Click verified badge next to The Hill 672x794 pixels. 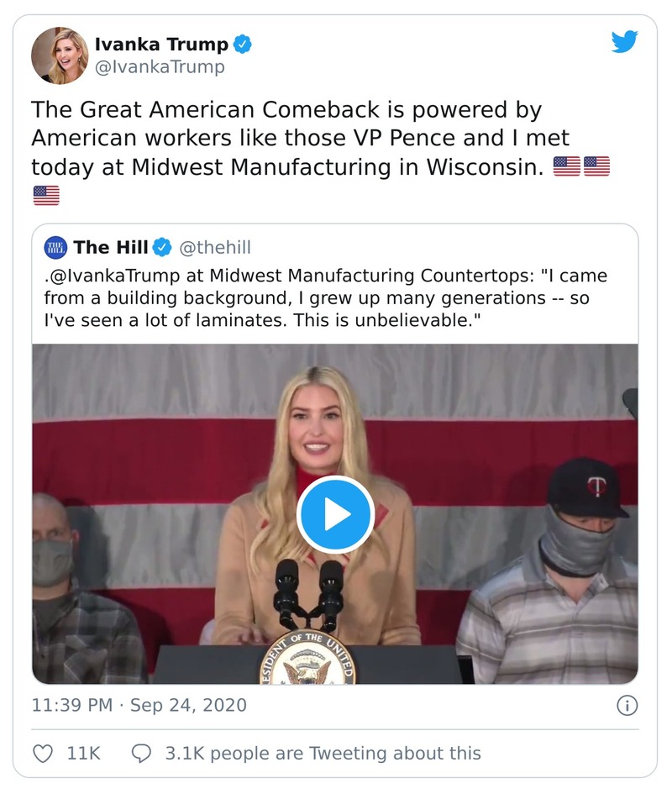tap(162, 247)
